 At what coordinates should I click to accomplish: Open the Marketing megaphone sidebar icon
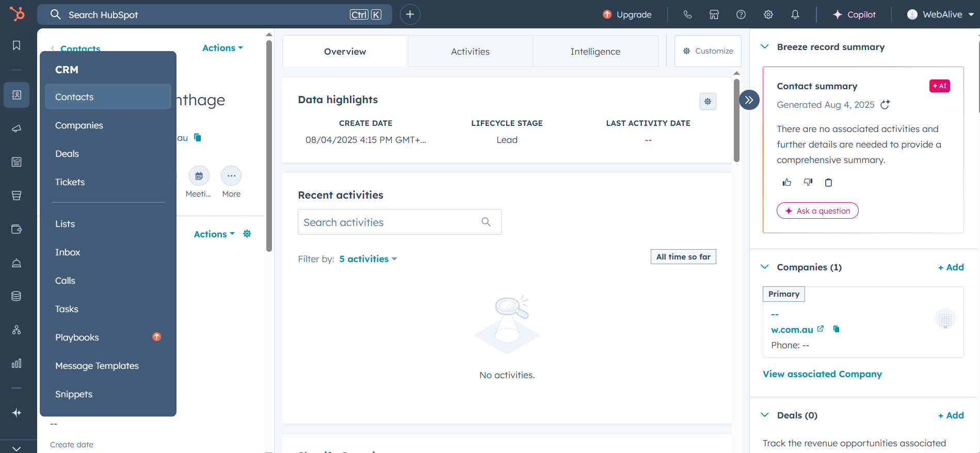tap(17, 128)
